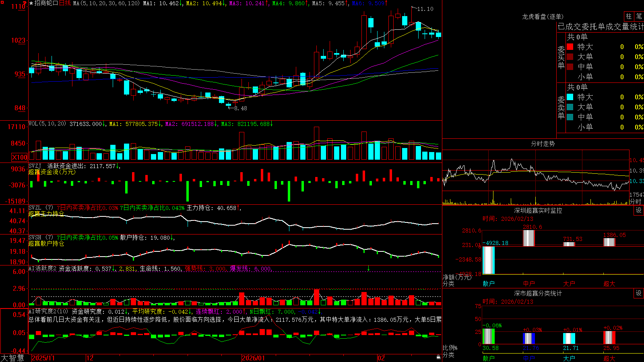The height and width of the screenshot is (362, 644).
Task: Click the AI活跃度2 indicator name
Action: pyautogui.click(x=42, y=268)
